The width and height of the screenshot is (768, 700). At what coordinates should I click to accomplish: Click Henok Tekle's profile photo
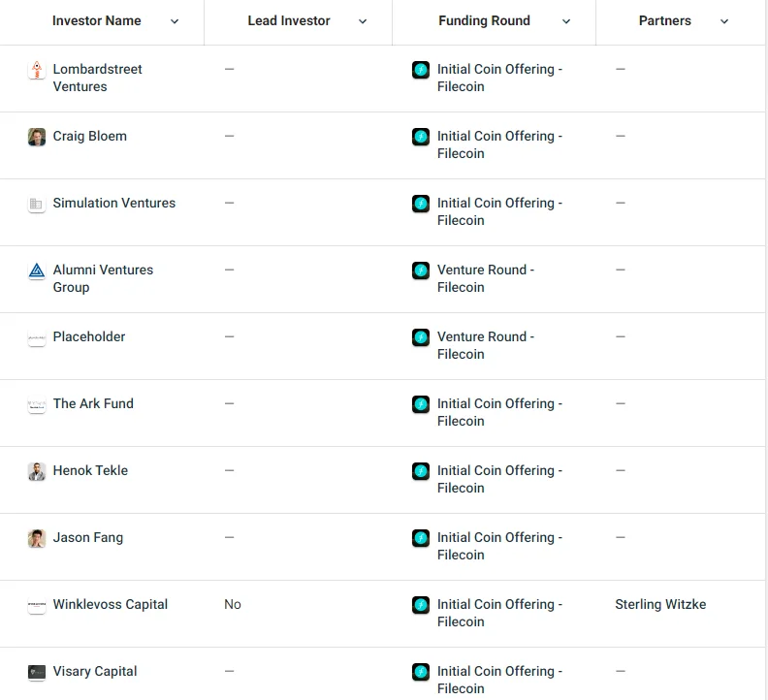[37, 471]
